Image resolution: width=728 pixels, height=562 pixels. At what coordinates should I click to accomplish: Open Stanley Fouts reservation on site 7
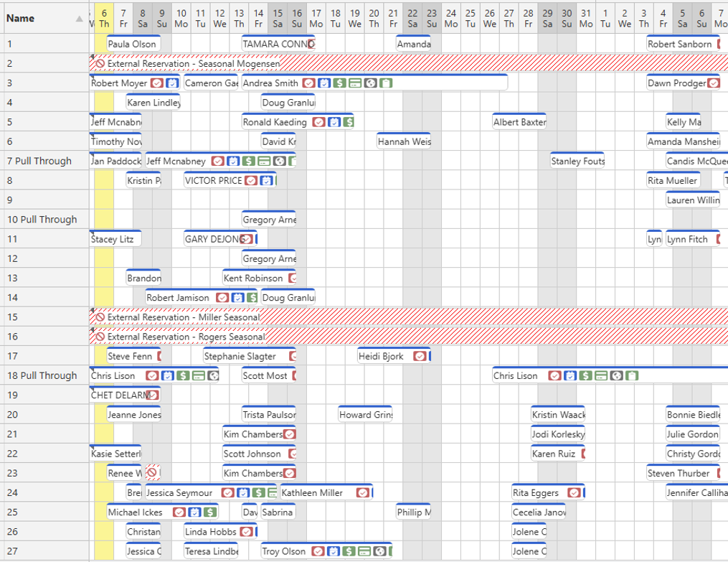tap(577, 161)
